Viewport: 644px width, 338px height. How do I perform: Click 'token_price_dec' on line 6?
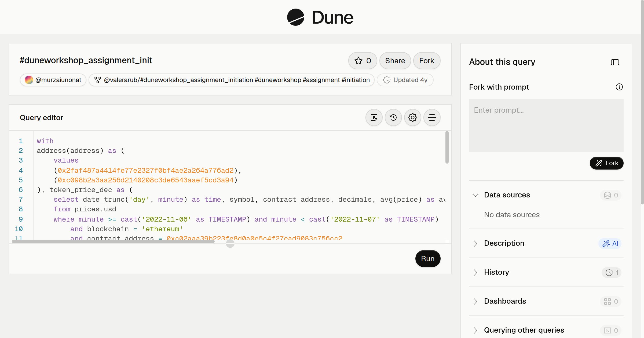click(x=81, y=190)
